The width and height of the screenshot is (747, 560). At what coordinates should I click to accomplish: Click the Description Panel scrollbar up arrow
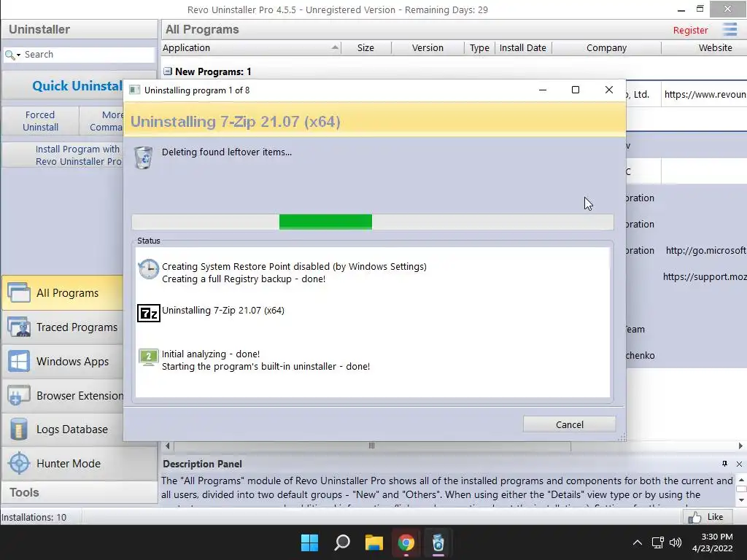[741, 480]
